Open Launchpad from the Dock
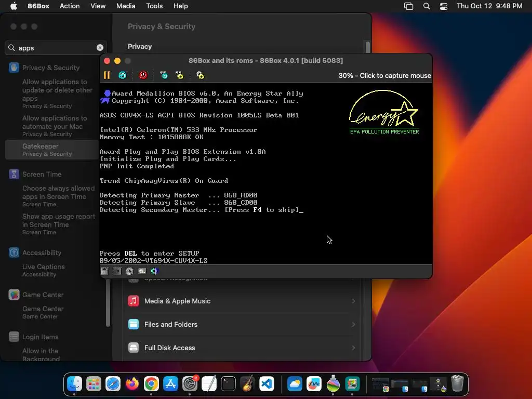 (x=94, y=384)
